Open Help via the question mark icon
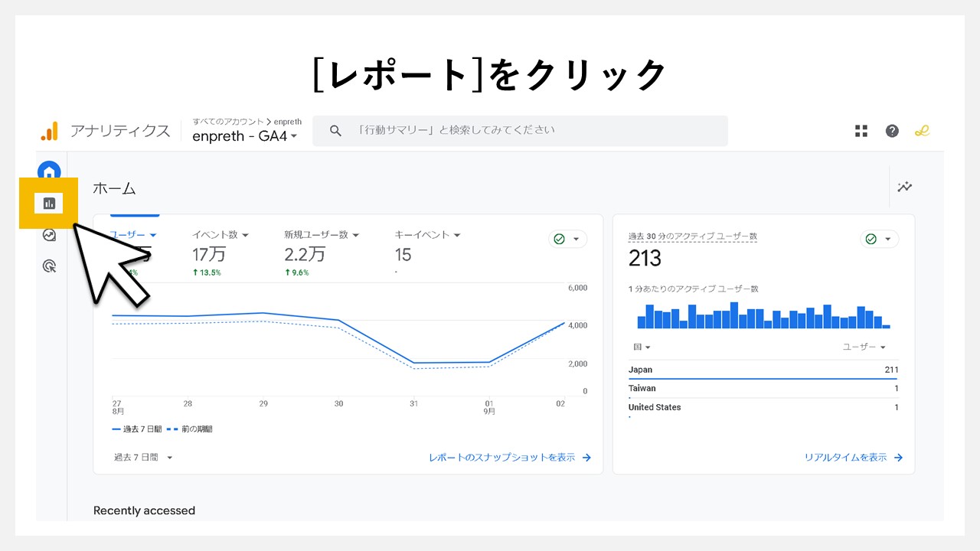 tap(891, 130)
